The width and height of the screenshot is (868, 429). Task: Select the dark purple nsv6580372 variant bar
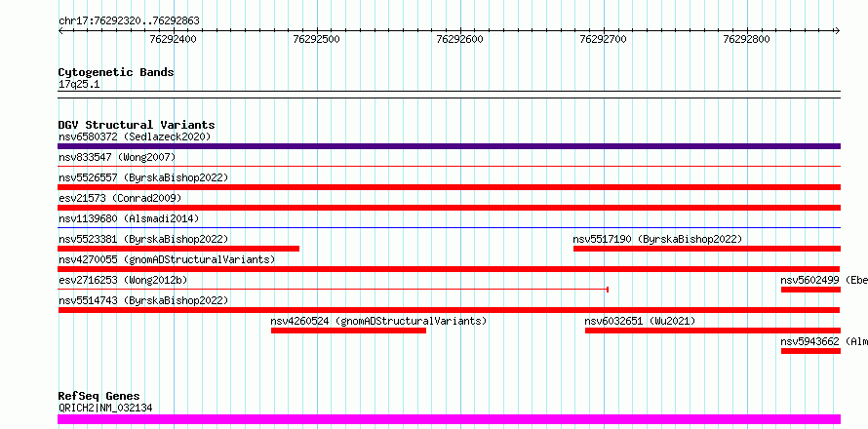[449, 146]
